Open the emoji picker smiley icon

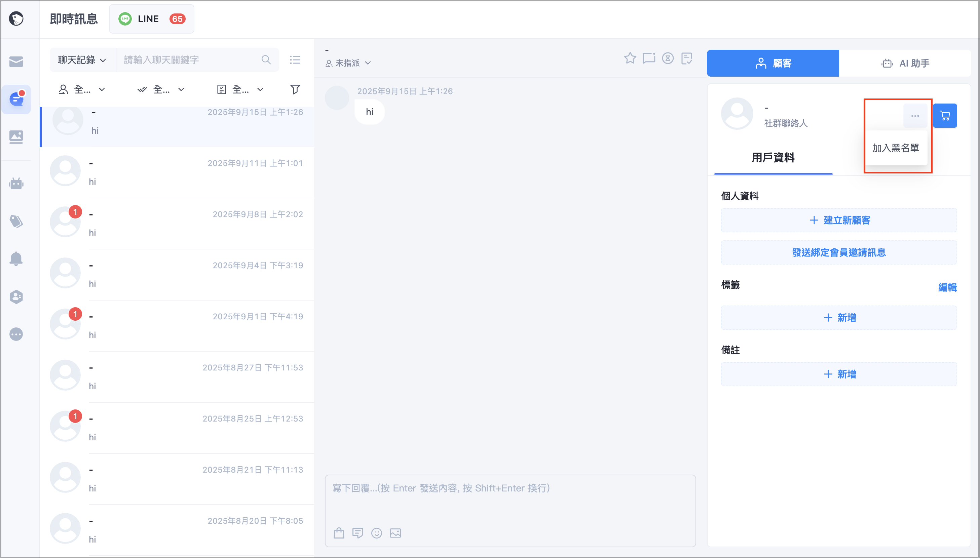377,533
